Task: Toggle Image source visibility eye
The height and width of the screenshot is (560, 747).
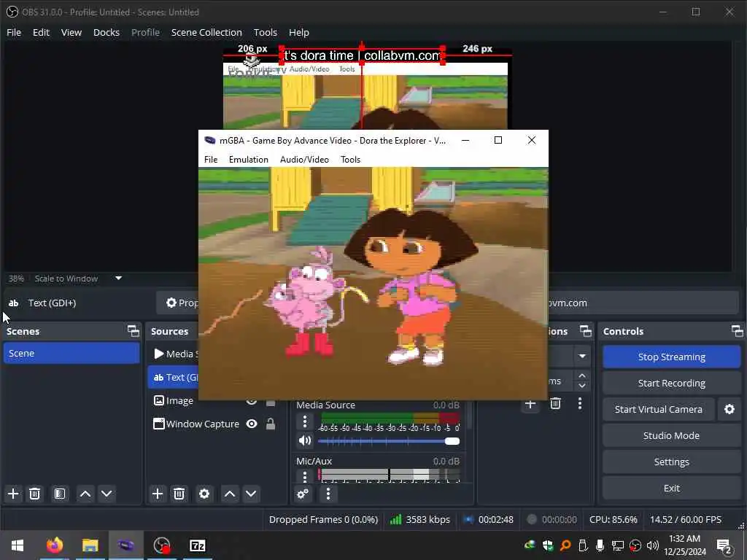Action: tap(252, 402)
